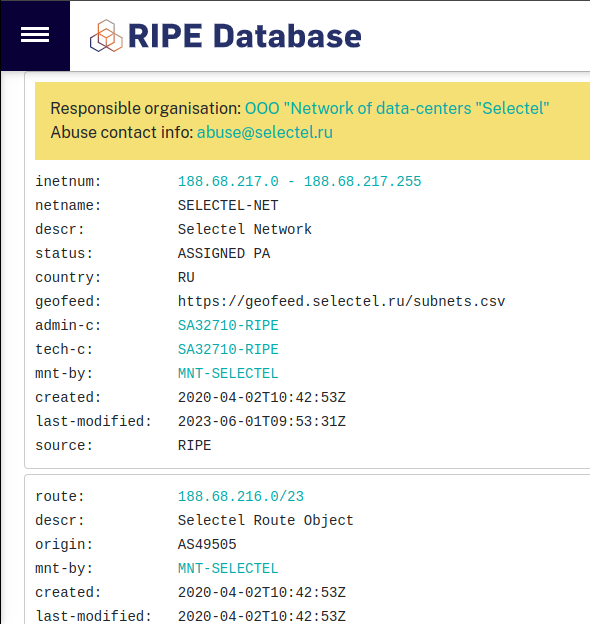The width and height of the screenshot is (590, 624).
Task: Select last-modified value 2023-06-01T09:53:31Z
Action: 262,421
